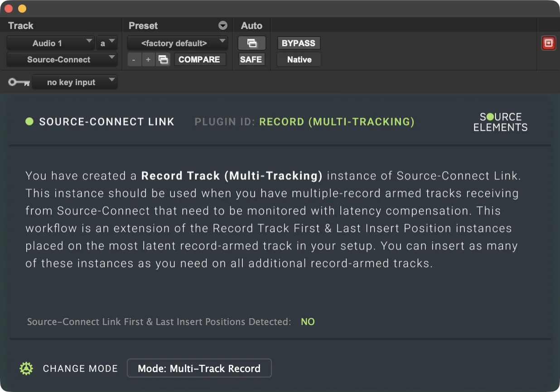The width and height of the screenshot is (560, 392).
Task: Enable automation SAFE mode
Action: (251, 59)
